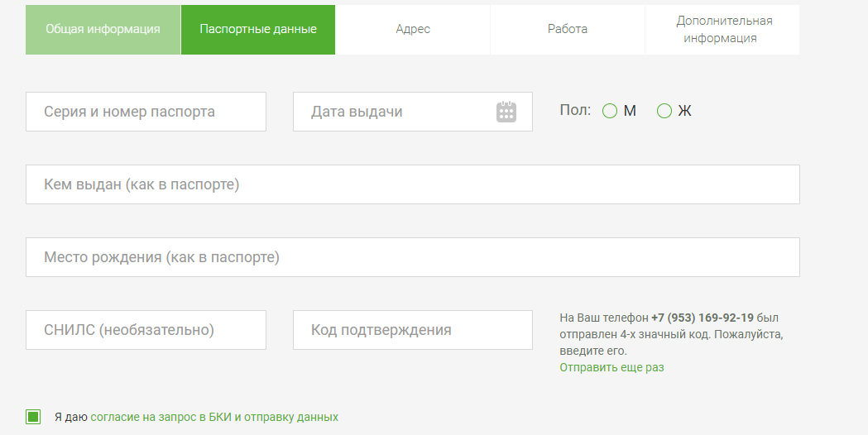Click the «Я даю» consent text
Viewport: 868px width, 435px height.
coord(70,417)
